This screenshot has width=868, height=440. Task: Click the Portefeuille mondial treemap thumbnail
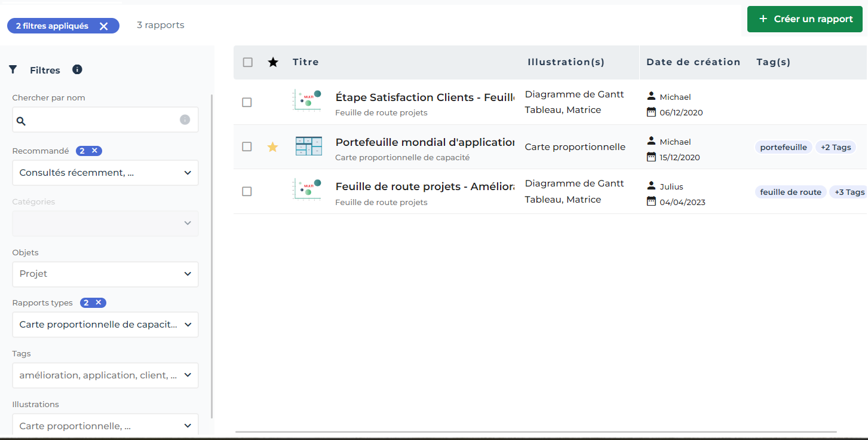[308, 146]
